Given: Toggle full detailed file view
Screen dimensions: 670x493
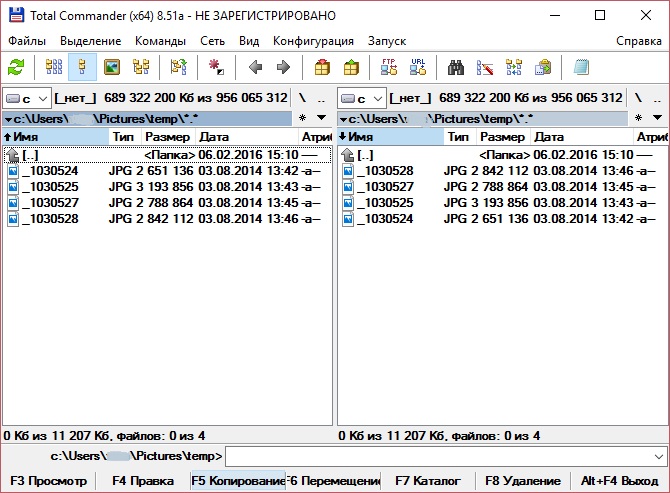Looking at the screenshot, I should click(82, 67).
